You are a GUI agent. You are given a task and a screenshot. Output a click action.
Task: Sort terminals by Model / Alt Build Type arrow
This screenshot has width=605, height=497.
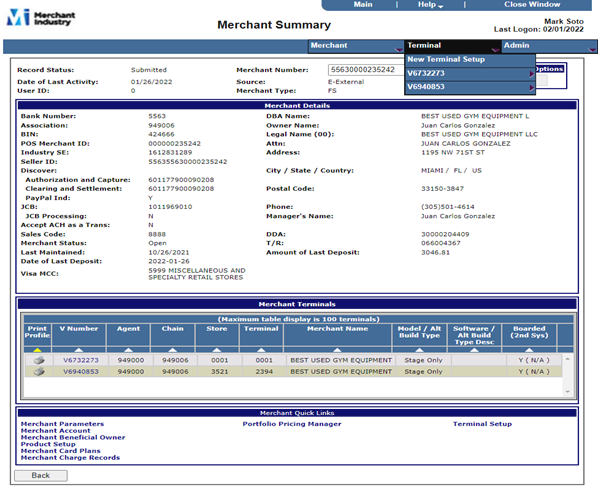(419, 350)
